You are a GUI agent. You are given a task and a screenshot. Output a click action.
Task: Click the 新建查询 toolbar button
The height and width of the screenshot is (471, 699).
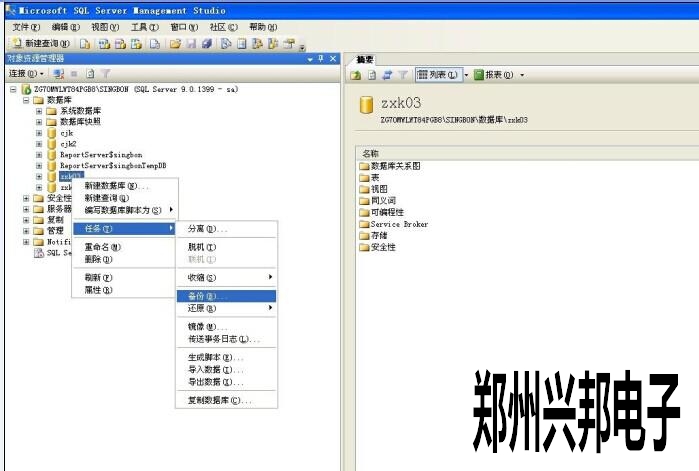pos(41,44)
